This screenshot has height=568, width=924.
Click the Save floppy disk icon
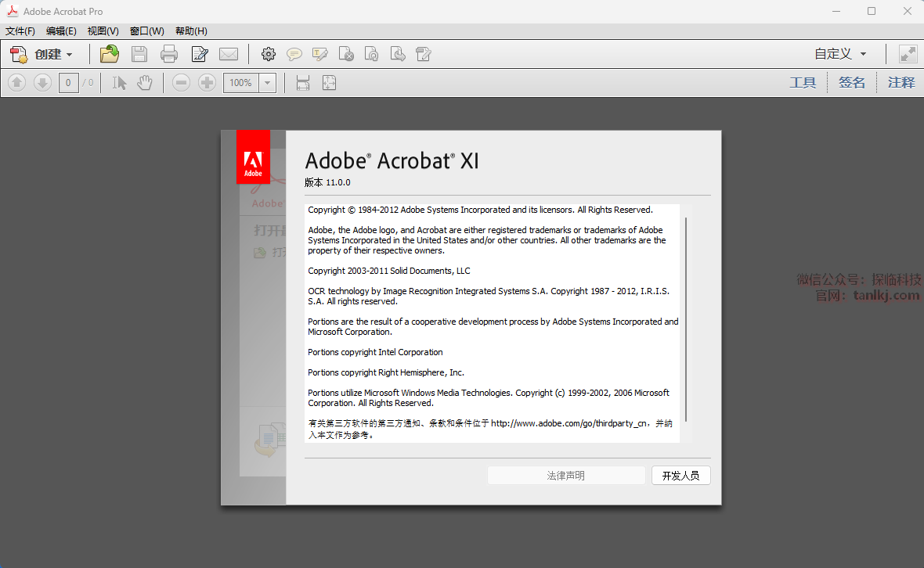click(139, 54)
